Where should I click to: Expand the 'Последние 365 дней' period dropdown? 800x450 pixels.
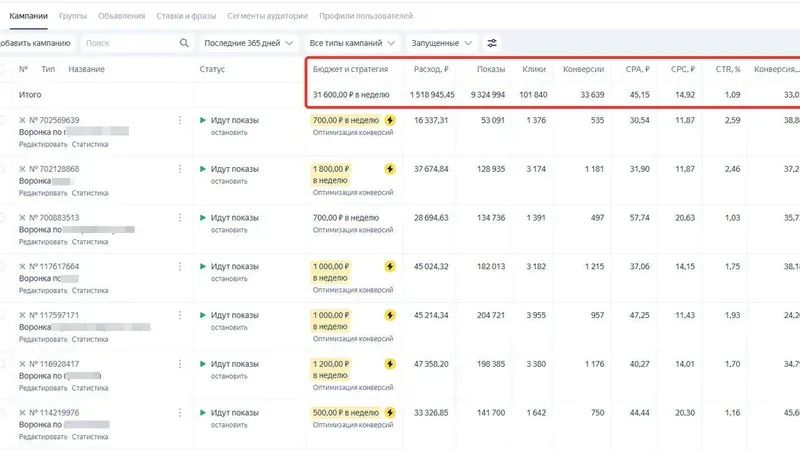point(248,43)
